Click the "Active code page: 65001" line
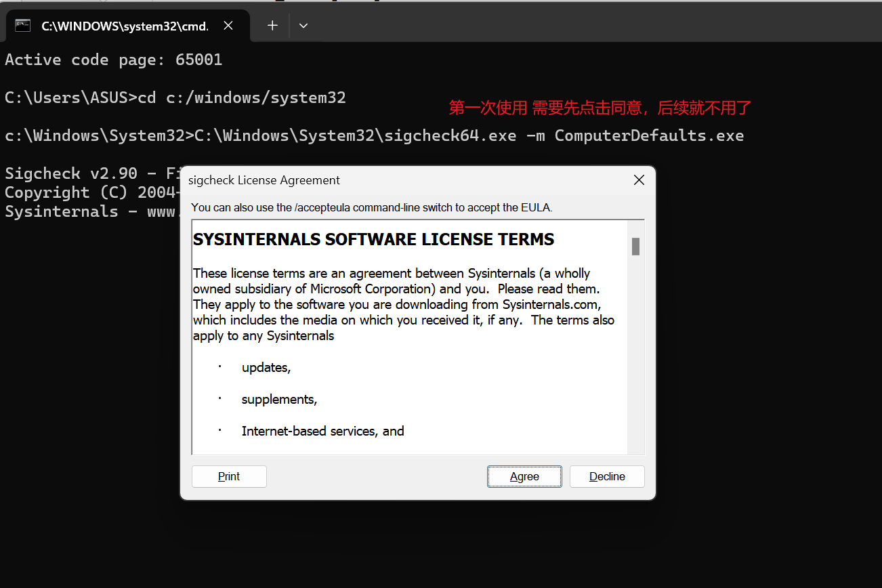Image resolution: width=882 pixels, height=588 pixels. pos(114,60)
